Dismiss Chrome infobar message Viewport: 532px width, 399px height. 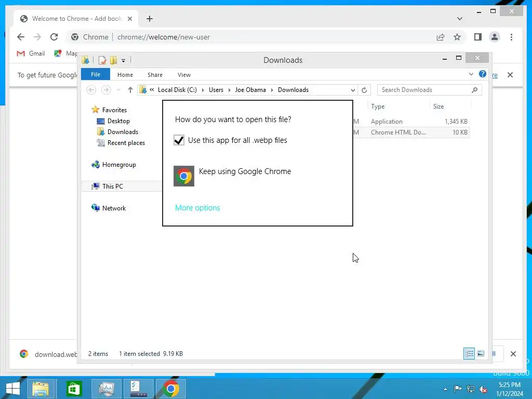510,75
